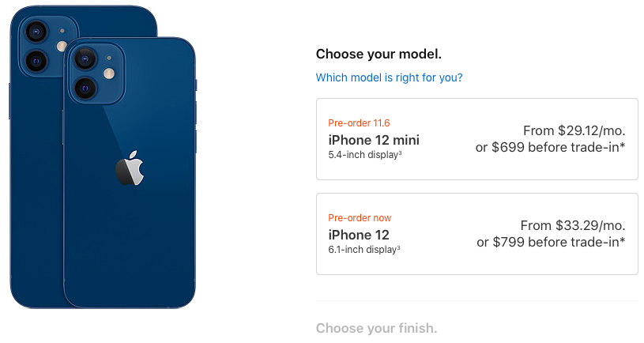Click the rear iPhone's lower camera lens
The width and height of the screenshot is (644, 343).
tap(36, 61)
